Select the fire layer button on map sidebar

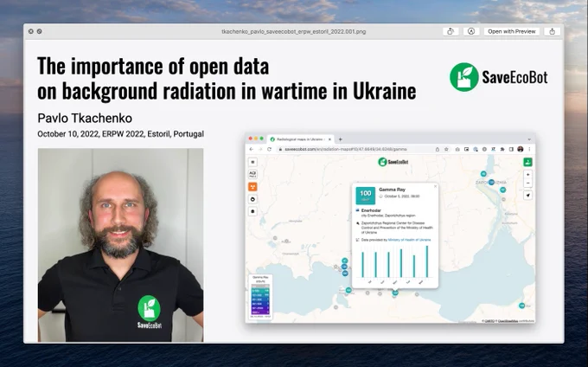pos(252,199)
